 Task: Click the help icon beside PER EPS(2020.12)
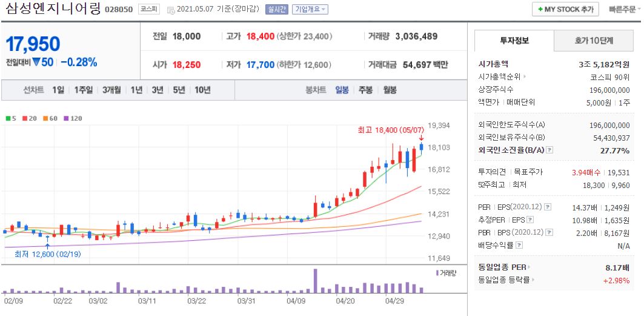(x=548, y=207)
